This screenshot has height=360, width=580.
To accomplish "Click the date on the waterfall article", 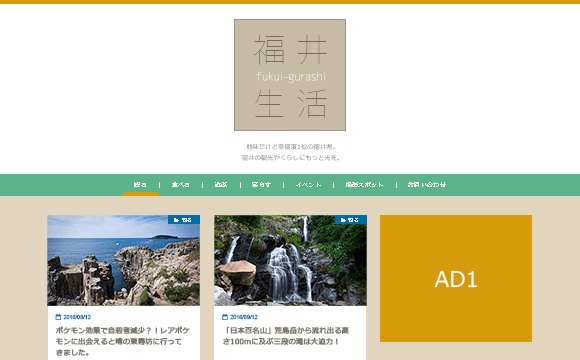I will (244, 317).
